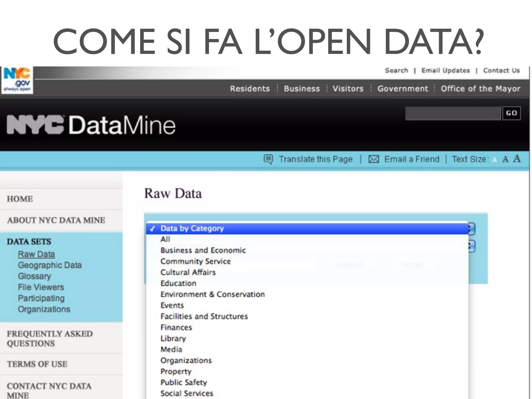Open the Glossary sidebar link
Screen dimensions: 532x399
pyautogui.click(x=34, y=276)
